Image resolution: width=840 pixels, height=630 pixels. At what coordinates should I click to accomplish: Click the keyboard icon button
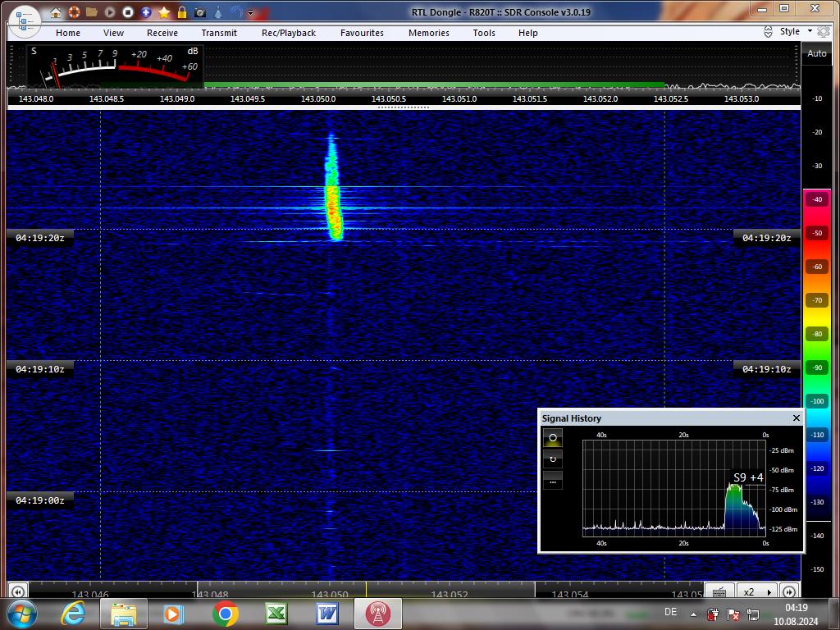(x=720, y=591)
